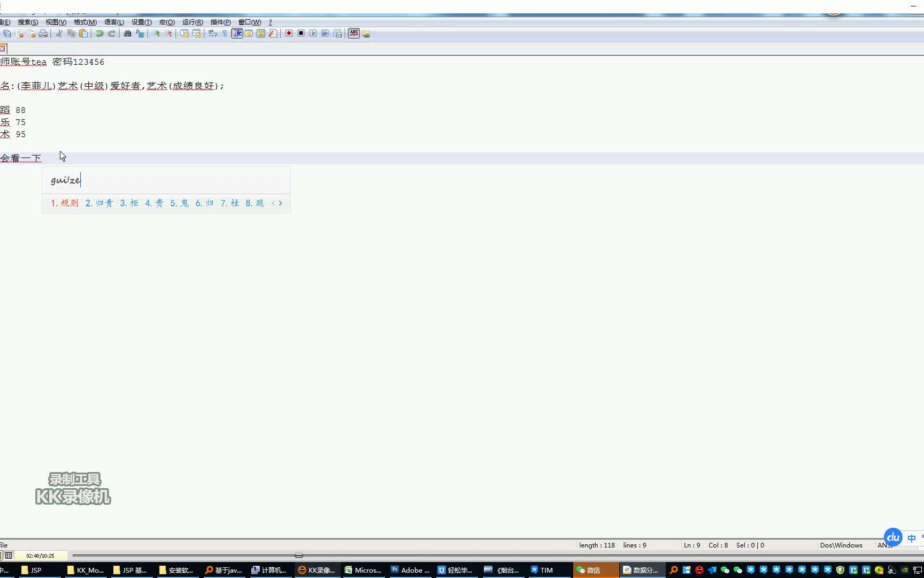
Task: Open the 语言(L) menu
Action: [114, 22]
